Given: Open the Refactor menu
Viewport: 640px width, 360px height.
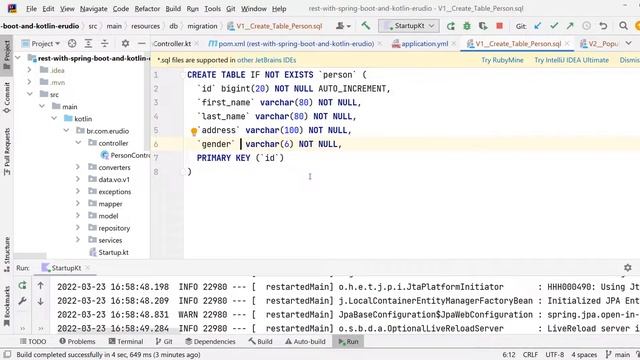Looking at the screenshot, I should (147, 9).
